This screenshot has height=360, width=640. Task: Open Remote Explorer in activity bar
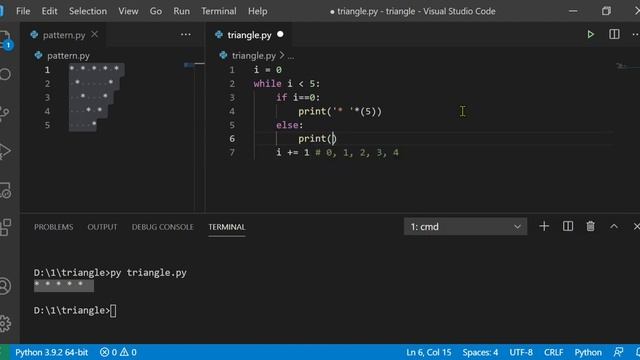tap(5, 190)
